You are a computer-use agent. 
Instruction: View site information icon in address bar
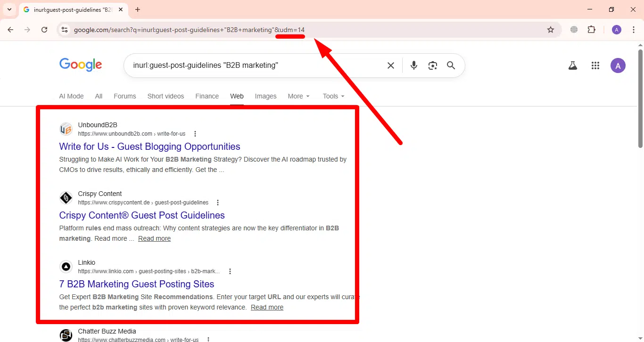point(65,30)
